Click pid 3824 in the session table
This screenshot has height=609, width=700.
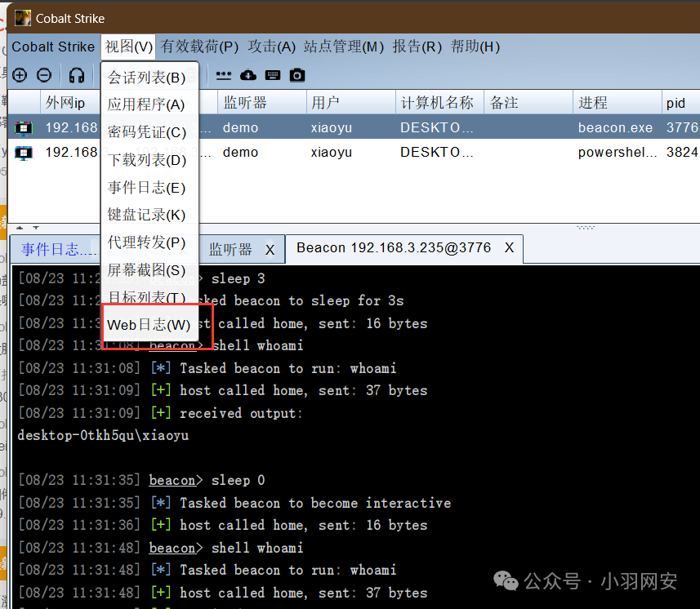(682, 152)
